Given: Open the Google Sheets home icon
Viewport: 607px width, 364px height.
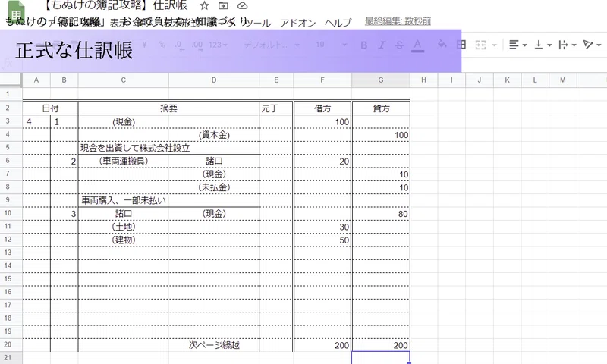Looking at the screenshot, I should pyautogui.click(x=16, y=12).
